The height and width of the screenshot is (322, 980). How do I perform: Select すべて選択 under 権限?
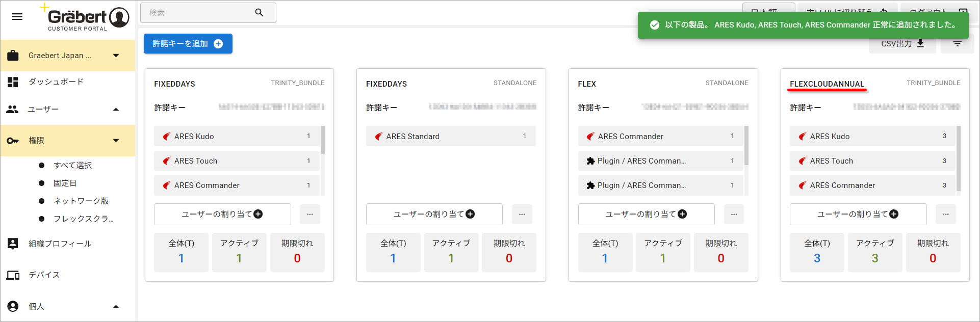coord(73,165)
